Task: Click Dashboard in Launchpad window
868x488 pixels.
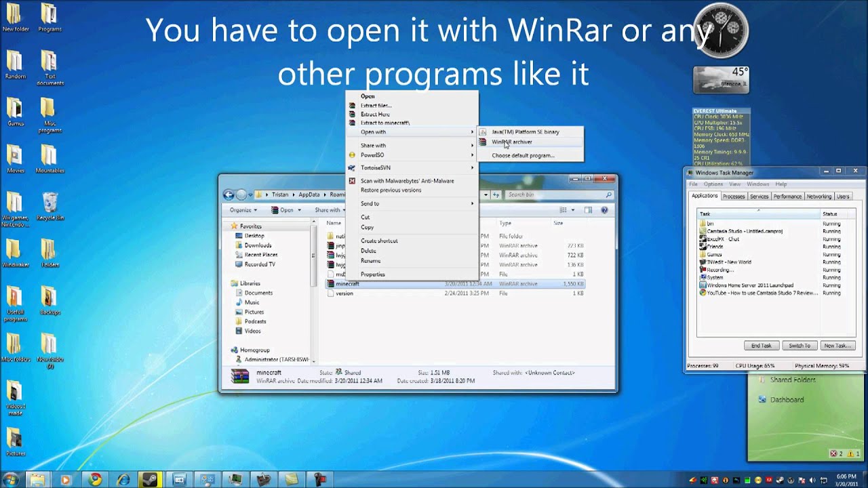Action: pos(787,400)
